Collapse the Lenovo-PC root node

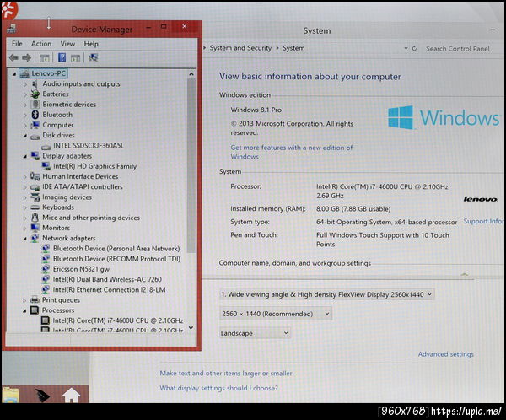14,74
